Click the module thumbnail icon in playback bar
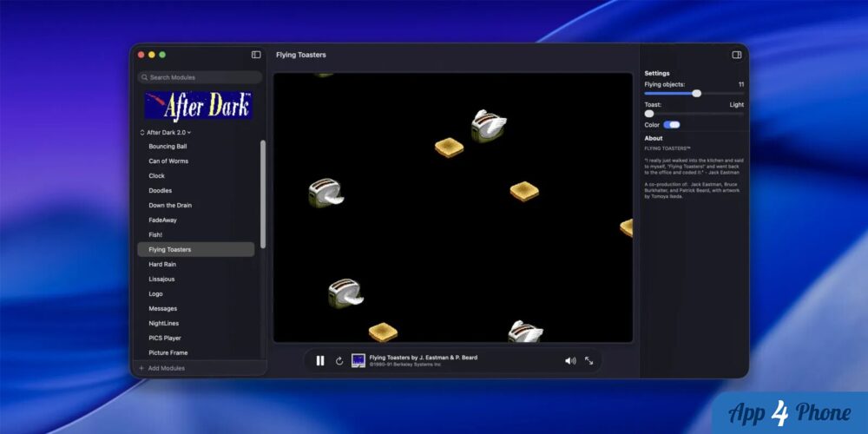Screen dimensions: 868x434 (x=358, y=361)
